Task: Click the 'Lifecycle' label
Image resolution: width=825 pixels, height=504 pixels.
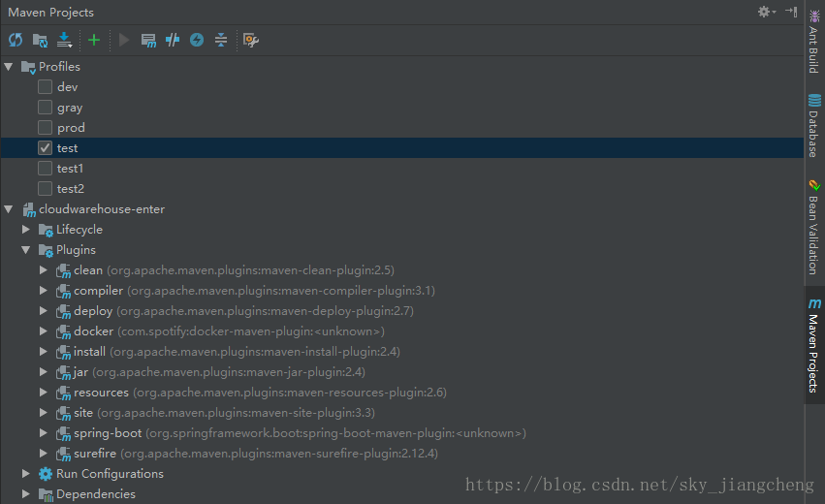Action: (79, 230)
